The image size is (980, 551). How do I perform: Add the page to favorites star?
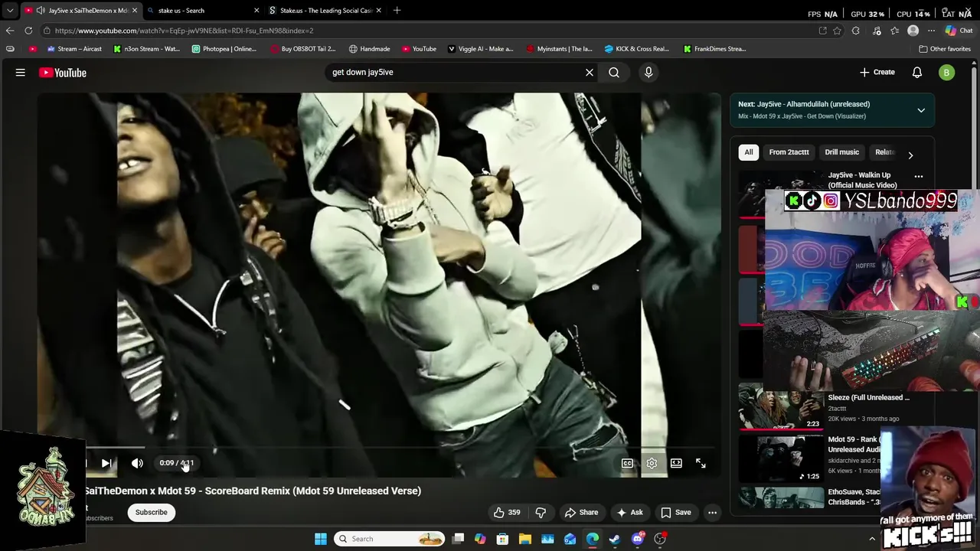click(x=837, y=31)
